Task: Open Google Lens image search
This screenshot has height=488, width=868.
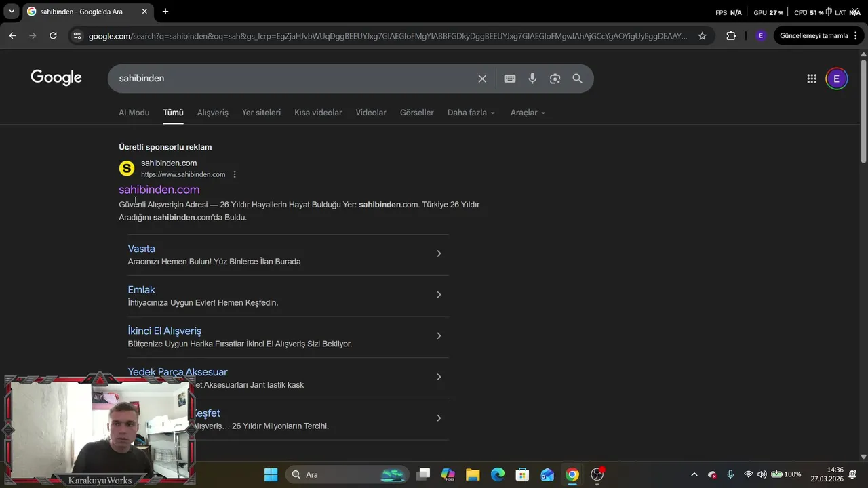Action: 555,79
